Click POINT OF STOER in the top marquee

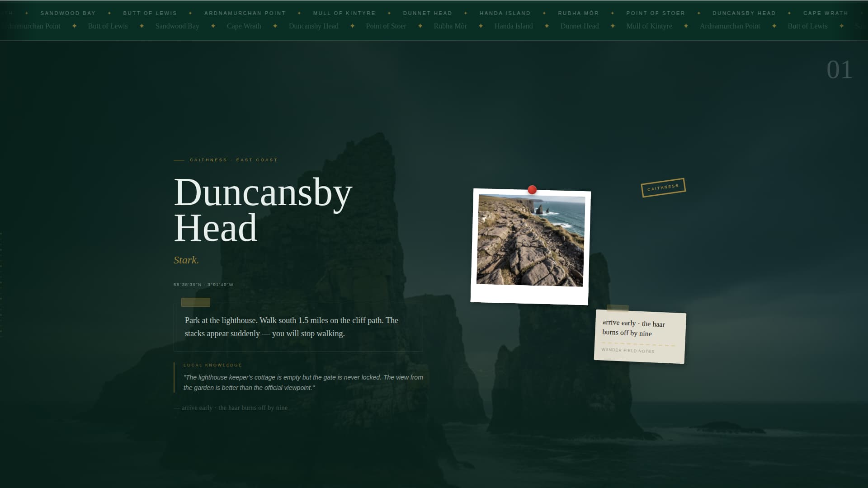655,13
